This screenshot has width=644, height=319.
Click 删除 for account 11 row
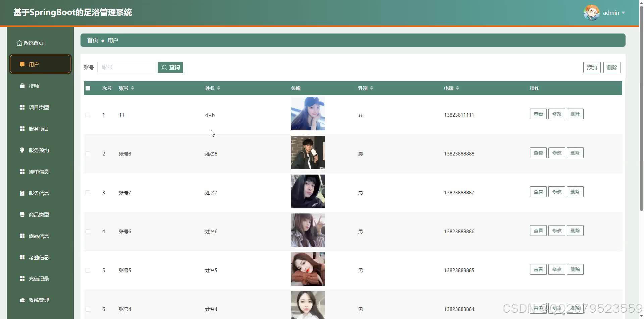(575, 114)
